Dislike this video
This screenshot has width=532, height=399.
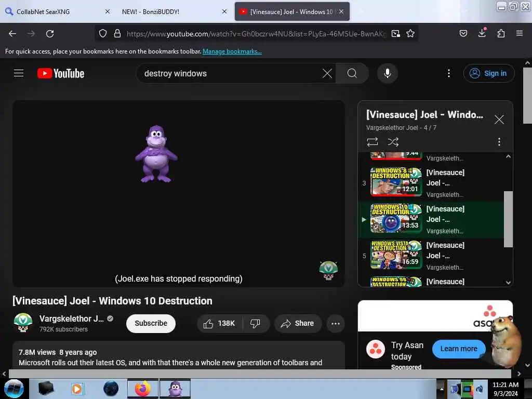tap(256, 323)
